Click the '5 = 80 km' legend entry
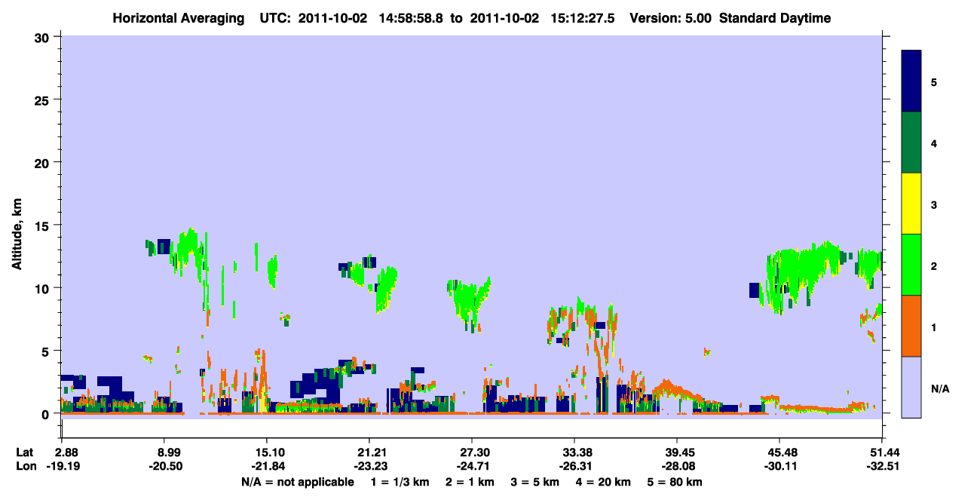 (674, 482)
